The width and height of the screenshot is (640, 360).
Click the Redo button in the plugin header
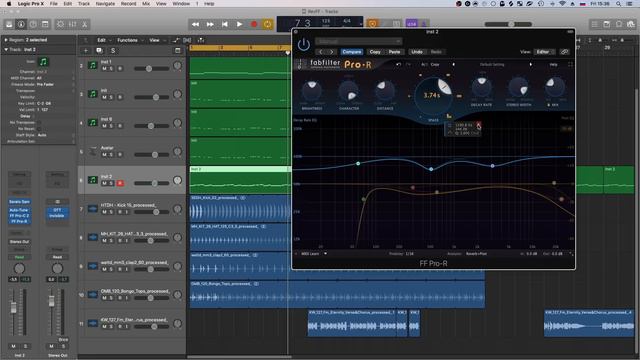(436, 52)
